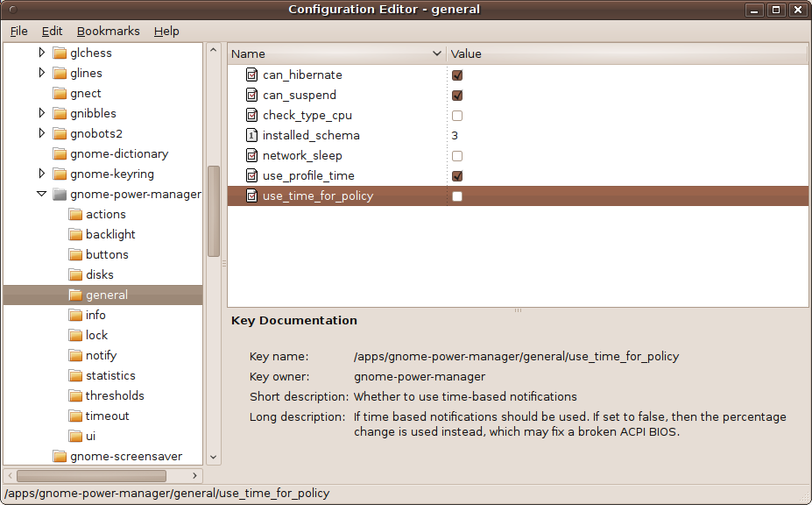Open the Edit menu
The height and width of the screenshot is (505, 812).
53,31
